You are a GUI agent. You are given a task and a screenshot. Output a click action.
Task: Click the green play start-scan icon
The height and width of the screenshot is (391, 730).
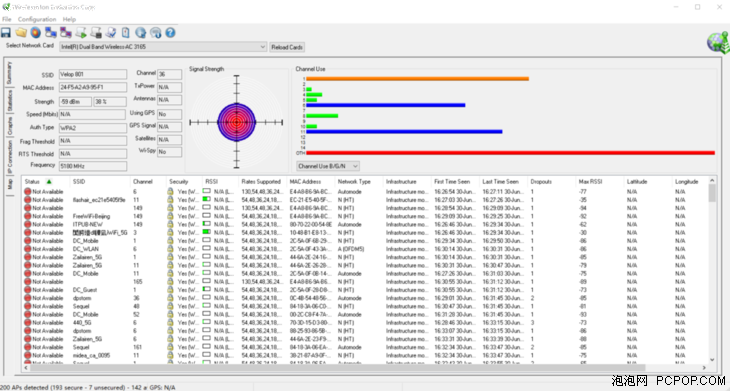tap(81, 33)
